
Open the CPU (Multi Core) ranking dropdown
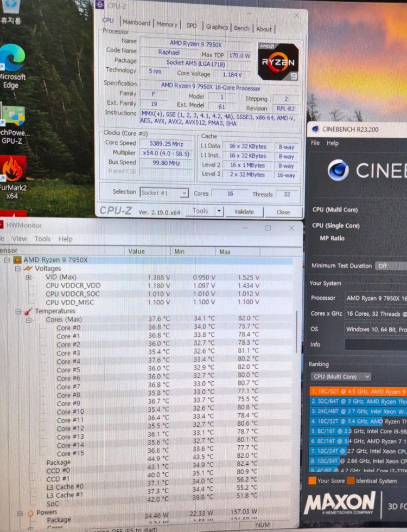(x=341, y=376)
